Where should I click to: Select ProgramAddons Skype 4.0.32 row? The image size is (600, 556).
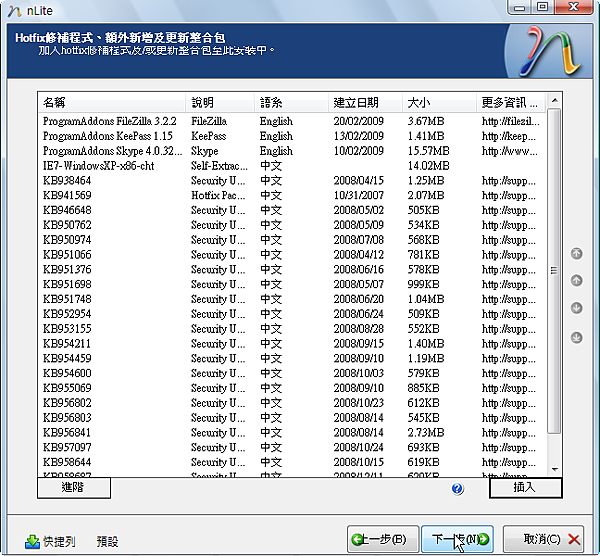tap(292, 151)
